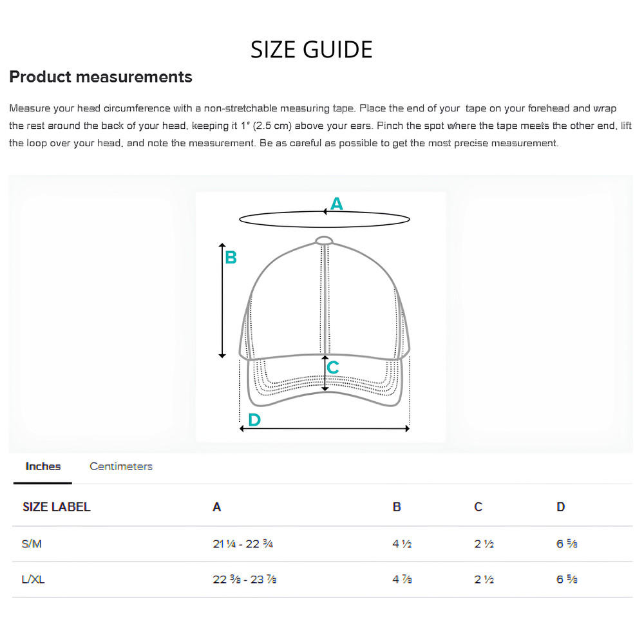This screenshot has width=644, height=644.
Task: Click the Product measurements heading
Action: point(100,77)
